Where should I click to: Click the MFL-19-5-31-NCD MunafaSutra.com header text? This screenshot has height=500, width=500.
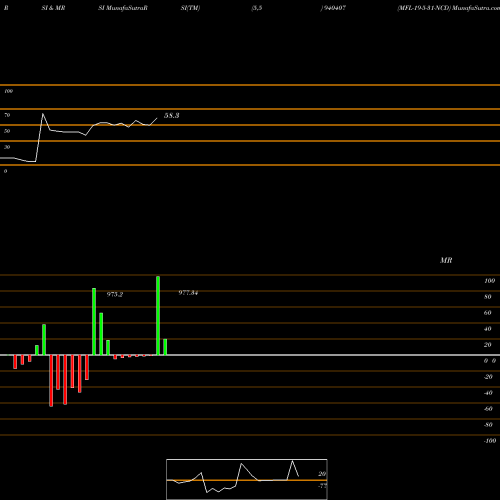pos(449,8)
